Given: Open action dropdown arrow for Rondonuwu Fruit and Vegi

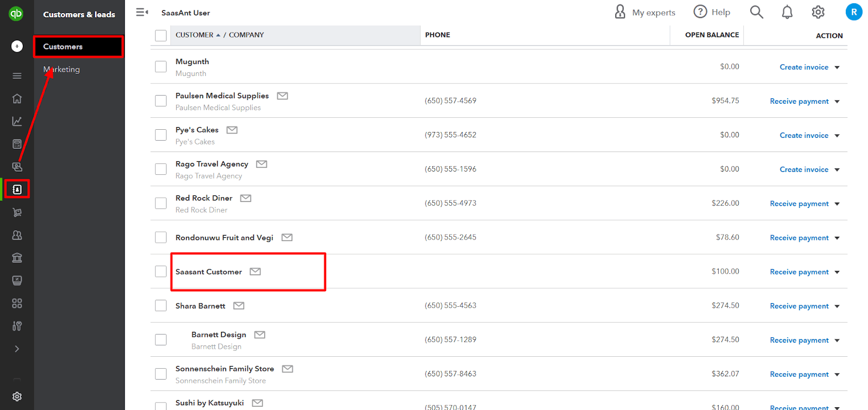Looking at the screenshot, I should click(x=837, y=238).
